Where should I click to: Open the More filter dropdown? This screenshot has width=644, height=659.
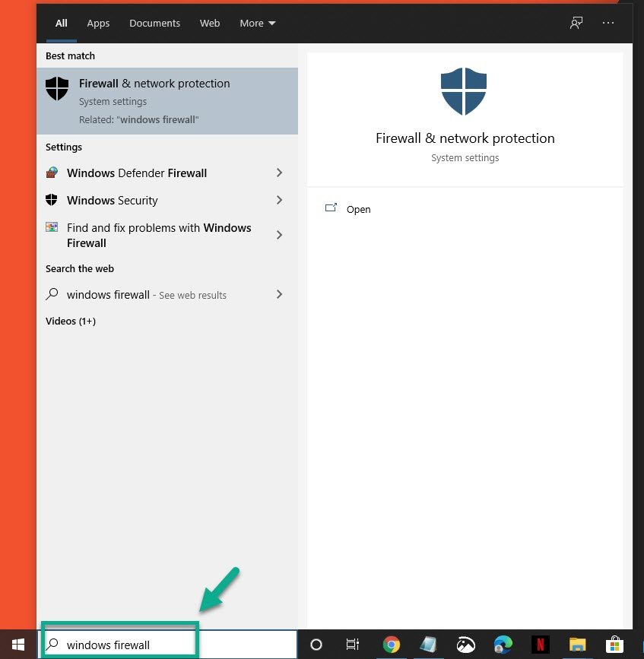pyautogui.click(x=258, y=23)
